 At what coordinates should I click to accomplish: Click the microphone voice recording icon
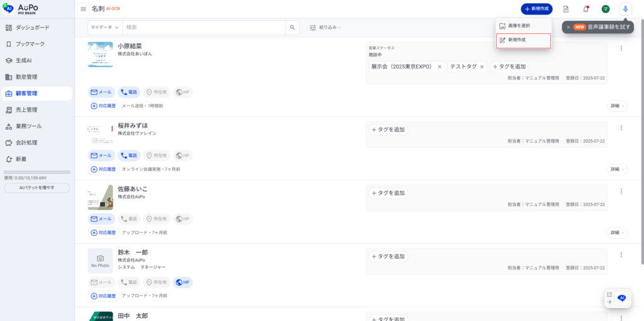coord(625,9)
